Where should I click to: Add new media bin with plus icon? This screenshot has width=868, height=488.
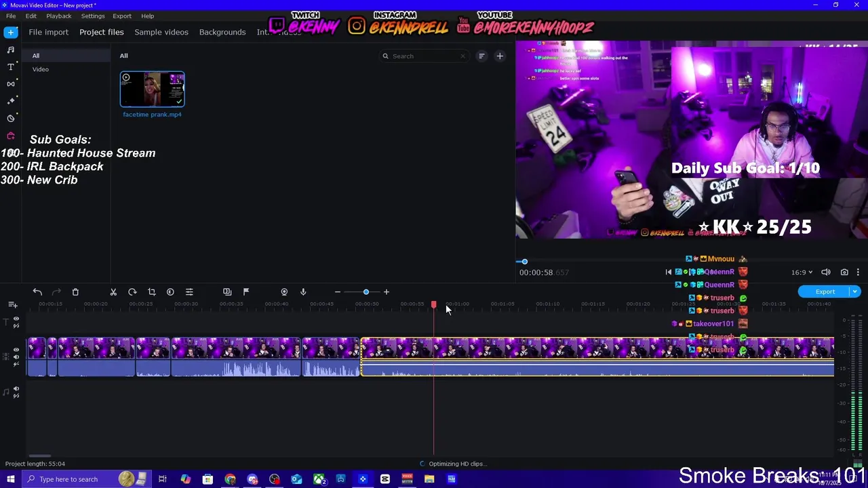(500, 56)
